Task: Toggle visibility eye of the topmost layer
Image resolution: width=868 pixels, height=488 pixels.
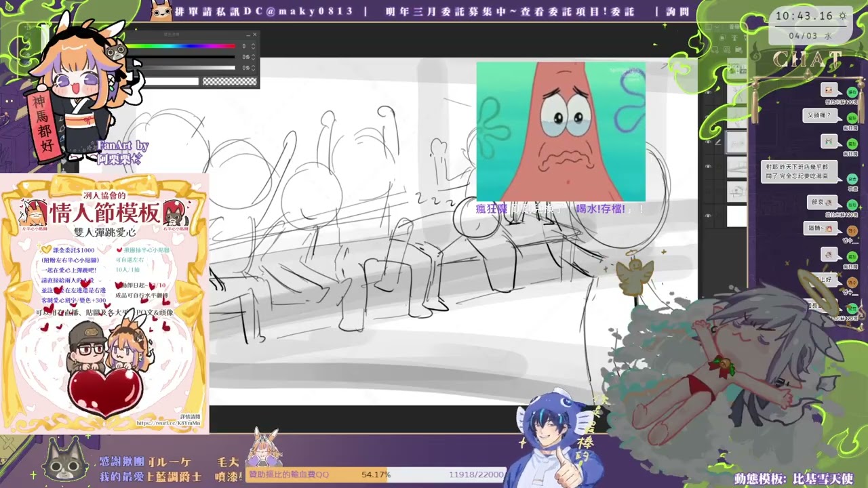Action: coord(709,94)
